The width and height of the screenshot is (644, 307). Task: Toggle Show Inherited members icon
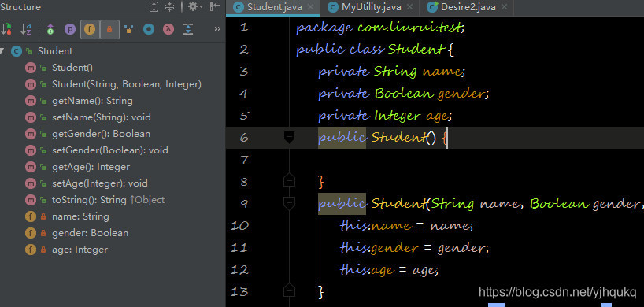coord(50,29)
